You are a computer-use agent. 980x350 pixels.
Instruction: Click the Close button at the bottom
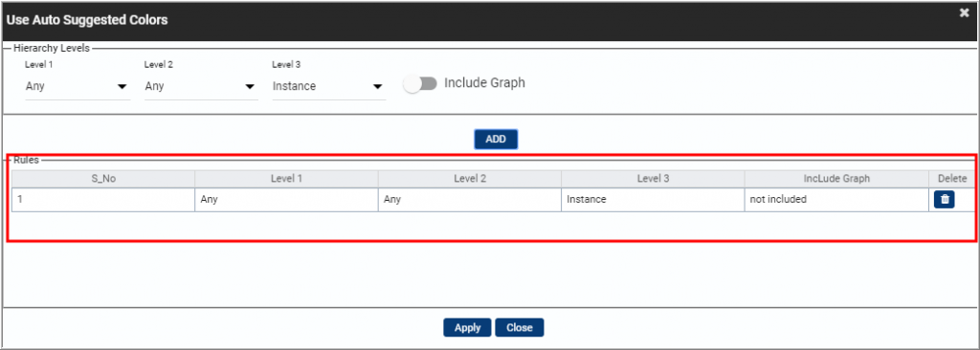[520, 327]
